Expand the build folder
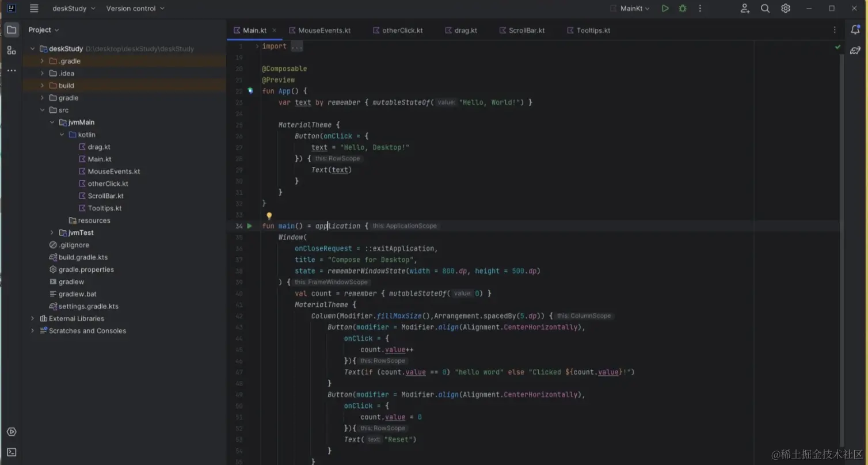Image resolution: width=868 pixels, height=465 pixels. [x=42, y=86]
